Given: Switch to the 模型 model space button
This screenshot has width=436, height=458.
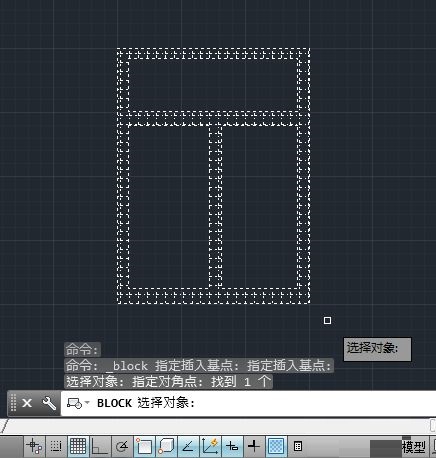Looking at the screenshot, I should 413,447.
